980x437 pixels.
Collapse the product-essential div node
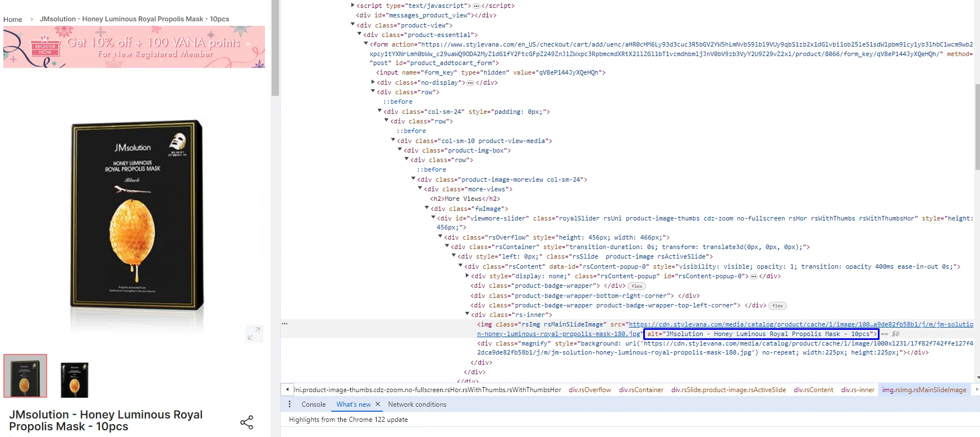click(x=359, y=34)
